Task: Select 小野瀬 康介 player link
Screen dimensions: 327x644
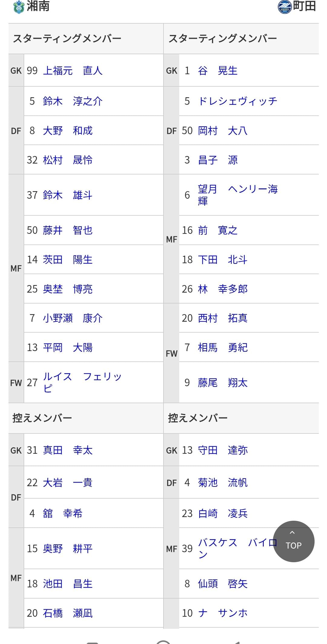Action: [73, 318]
